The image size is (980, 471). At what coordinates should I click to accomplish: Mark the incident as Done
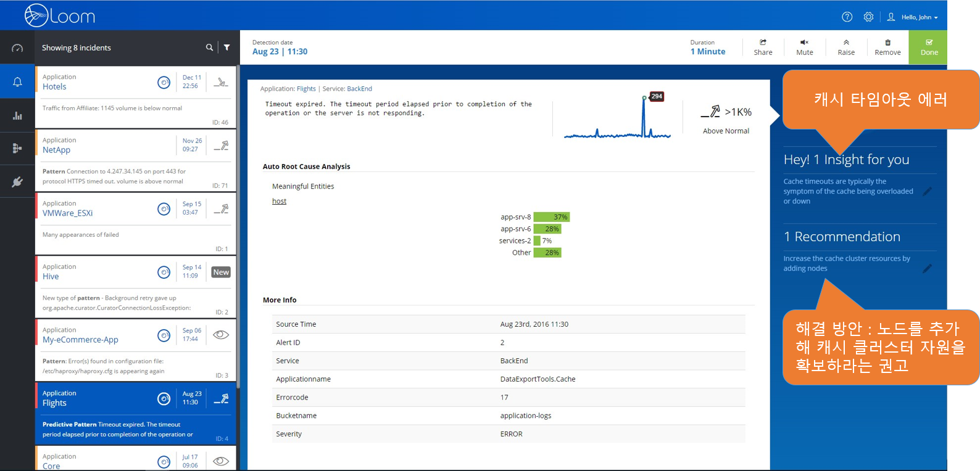(929, 47)
